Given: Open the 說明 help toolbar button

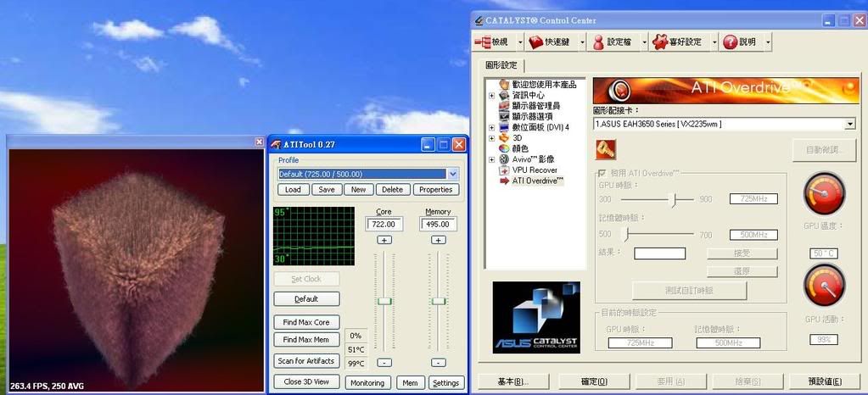Looking at the screenshot, I should 741,42.
